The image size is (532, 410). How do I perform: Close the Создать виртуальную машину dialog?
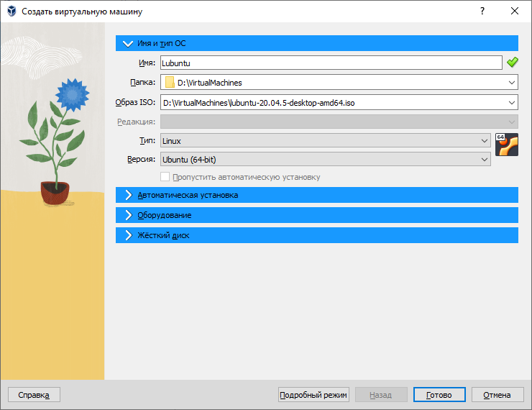tap(514, 12)
